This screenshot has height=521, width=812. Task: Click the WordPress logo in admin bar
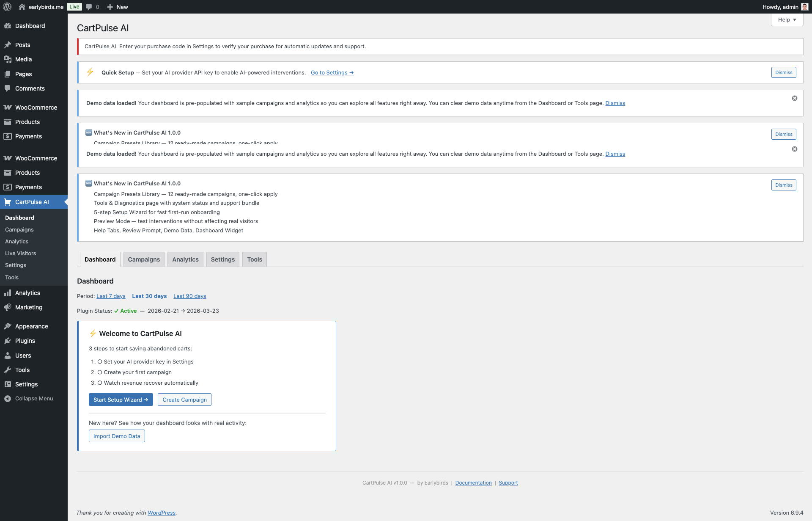pos(7,7)
